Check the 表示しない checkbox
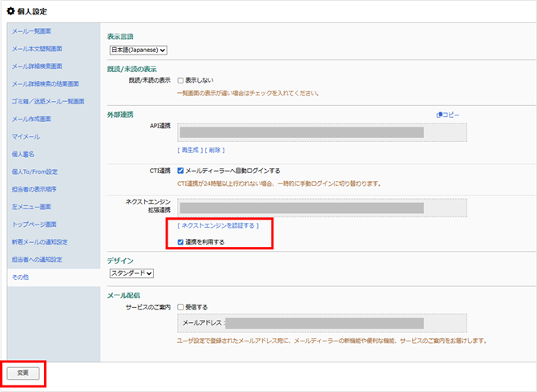 [180, 80]
